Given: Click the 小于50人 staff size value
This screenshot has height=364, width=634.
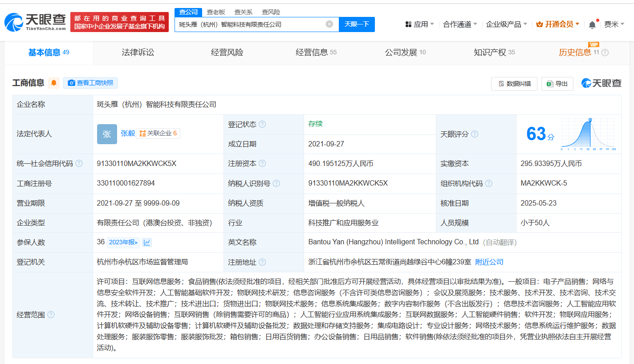Looking at the screenshot, I should pos(535,223).
